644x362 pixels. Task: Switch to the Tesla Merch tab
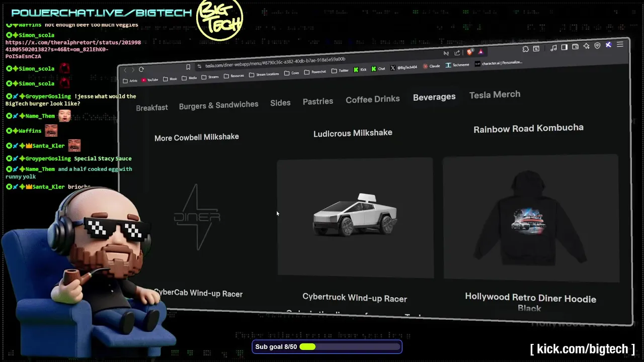495,95
